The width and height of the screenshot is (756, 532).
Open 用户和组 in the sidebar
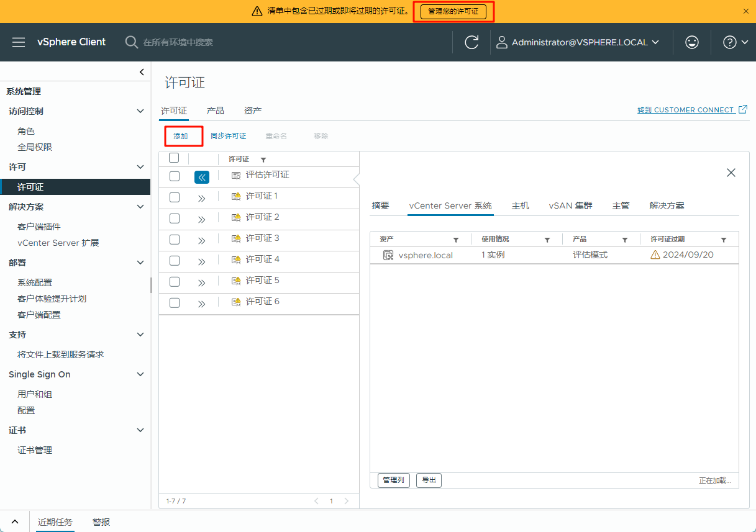pyautogui.click(x=35, y=394)
